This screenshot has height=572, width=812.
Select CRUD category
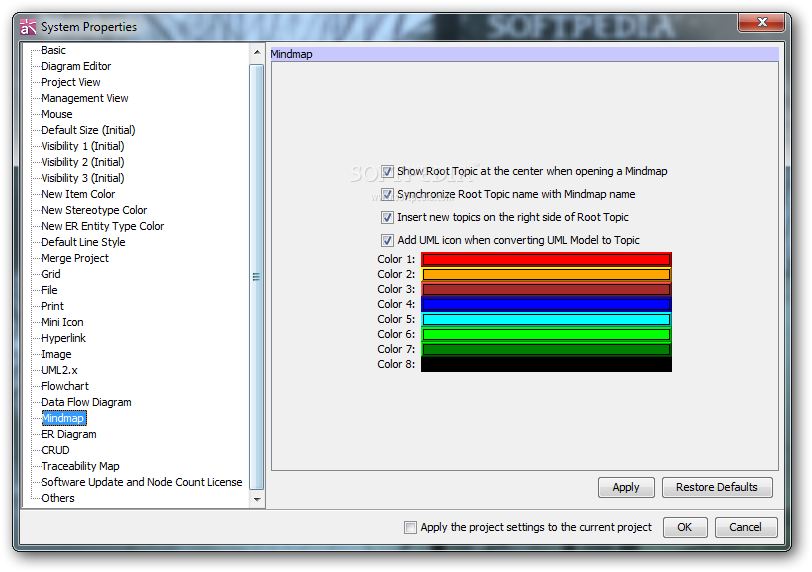pyautogui.click(x=55, y=450)
